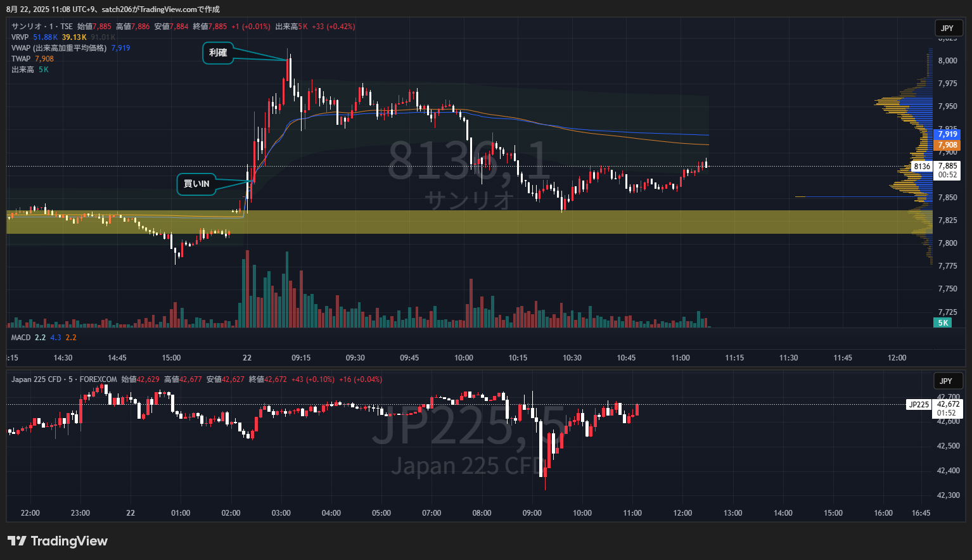Image resolution: width=972 pixels, height=560 pixels.
Task: Open the JPY currency selector on the Japan 225 chart
Action: (947, 381)
